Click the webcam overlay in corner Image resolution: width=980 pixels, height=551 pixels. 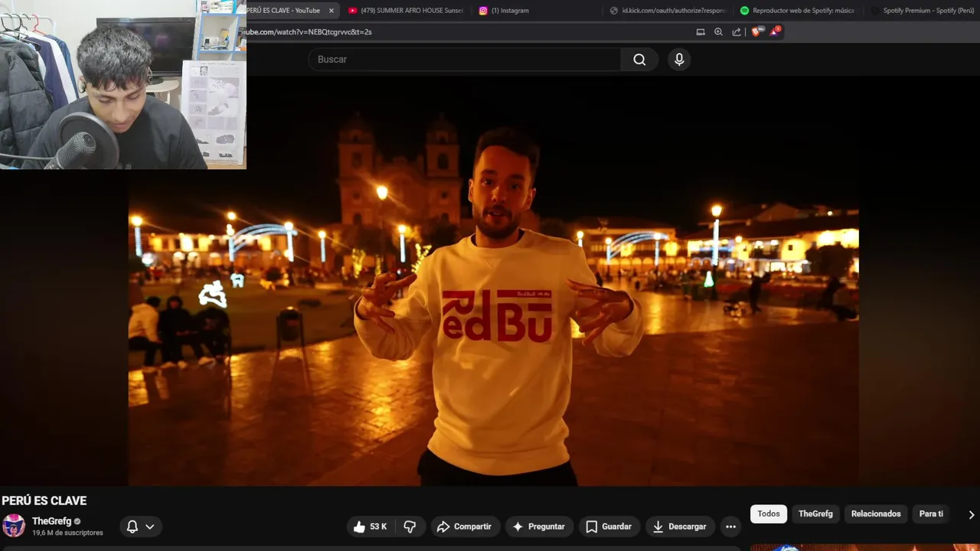click(122, 84)
